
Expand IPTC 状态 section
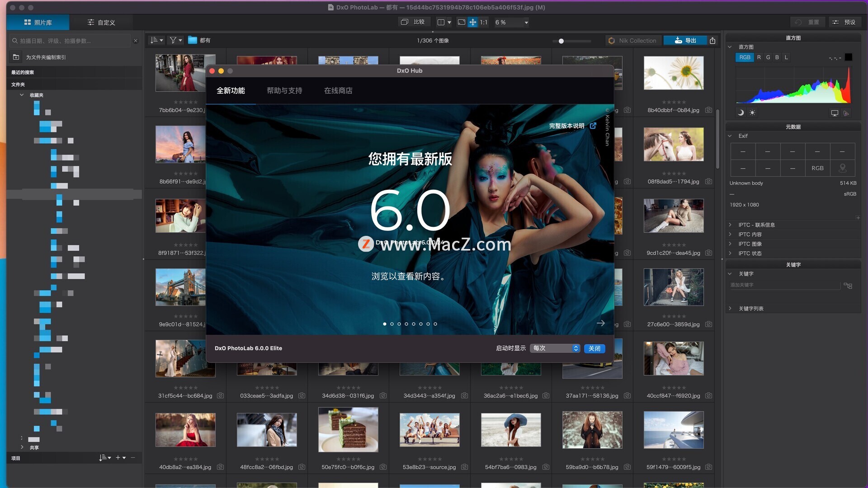(730, 253)
